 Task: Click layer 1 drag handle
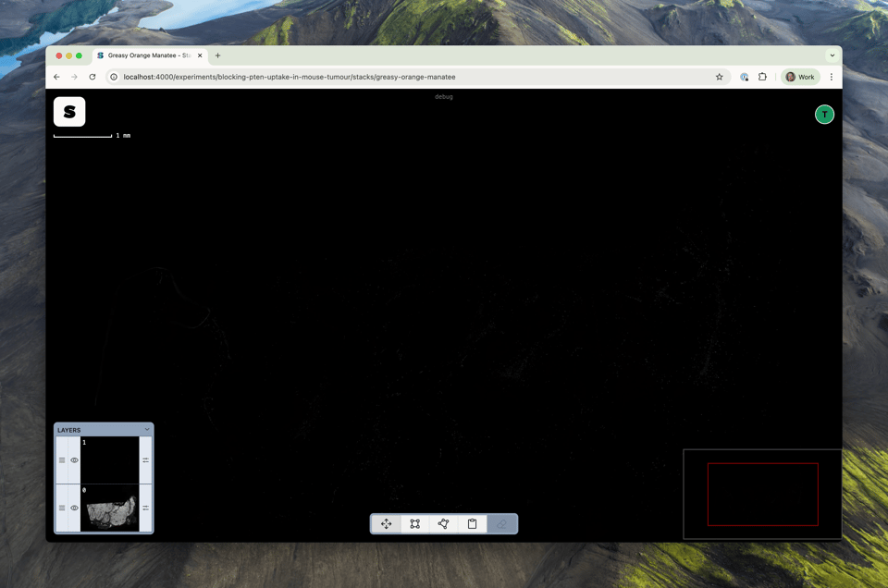tap(62, 460)
